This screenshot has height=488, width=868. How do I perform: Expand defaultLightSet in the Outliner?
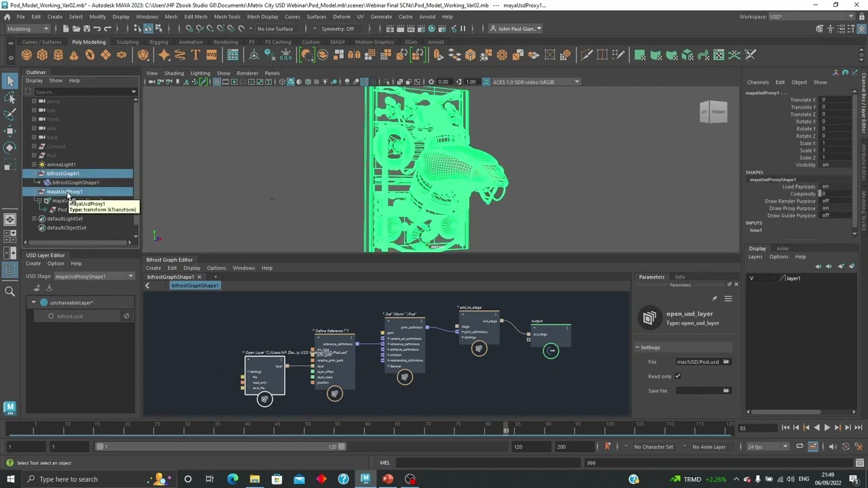[34, 219]
